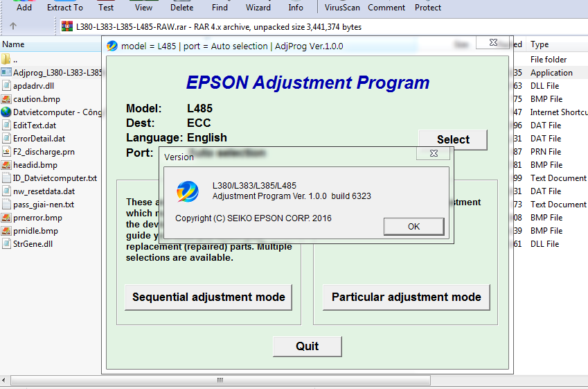Click the 'L485' model value
The width and height of the screenshot is (588, 389).
pos(200,108)
